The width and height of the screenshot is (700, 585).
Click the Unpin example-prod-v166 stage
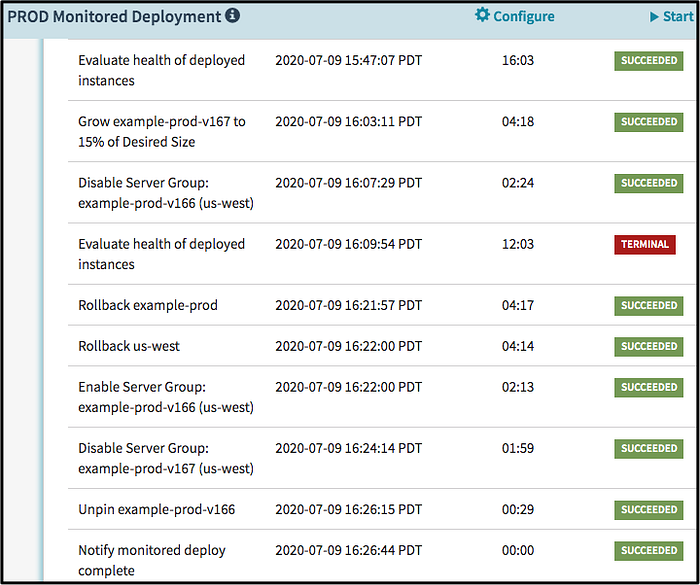pos(157,509)
